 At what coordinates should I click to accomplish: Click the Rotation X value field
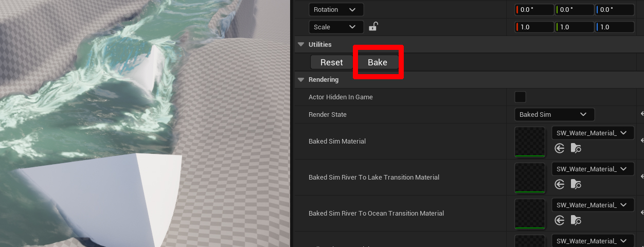pyautogui.click(x=535, y=10)
